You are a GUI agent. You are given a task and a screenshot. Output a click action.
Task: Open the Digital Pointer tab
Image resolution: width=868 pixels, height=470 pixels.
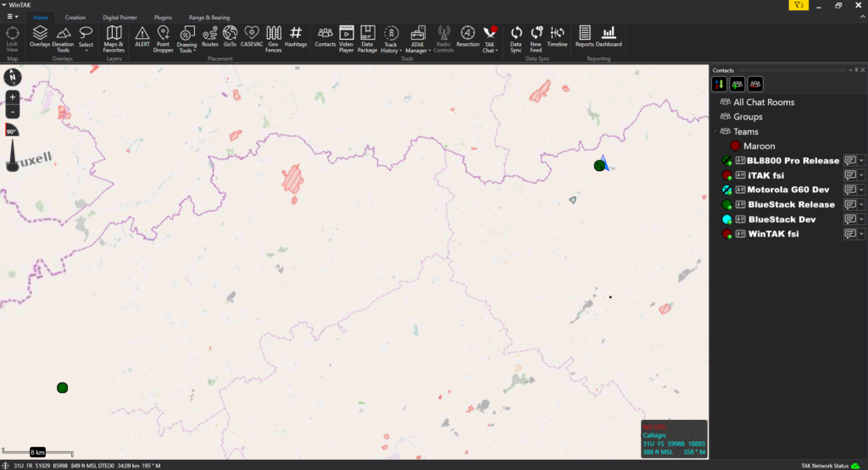(120, 17)
